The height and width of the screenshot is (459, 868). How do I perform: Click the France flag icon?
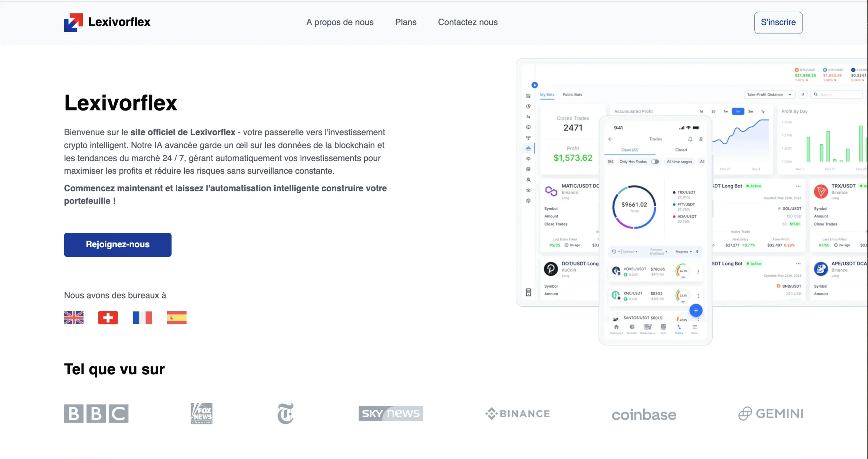click(142, 318)
